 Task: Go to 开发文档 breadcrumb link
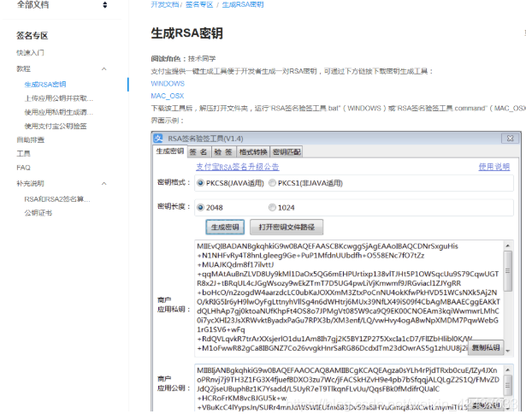165,4
